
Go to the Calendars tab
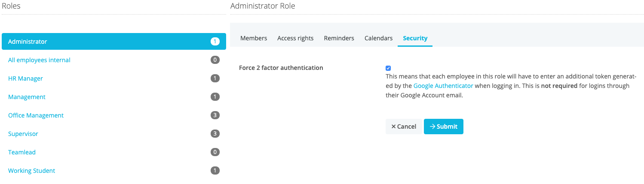[378, 38]
